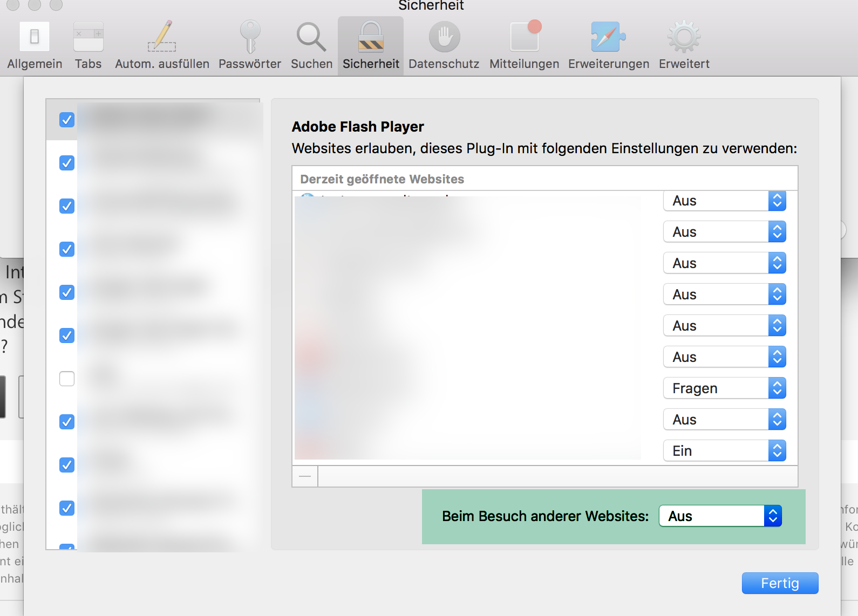This screenshot has height=616, width=858.
Task: Open the Ein dropdown
Action: click(x=724, y=451)
